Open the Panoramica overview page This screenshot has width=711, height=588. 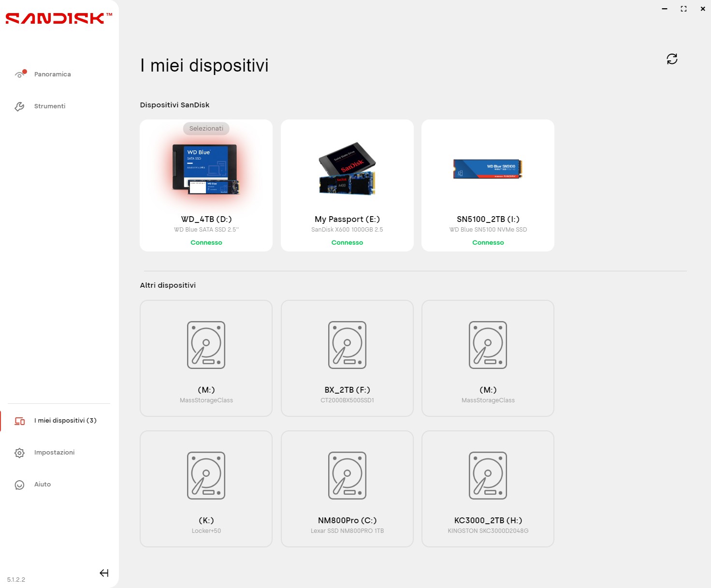pyautogui.click(x=52, y=74)
